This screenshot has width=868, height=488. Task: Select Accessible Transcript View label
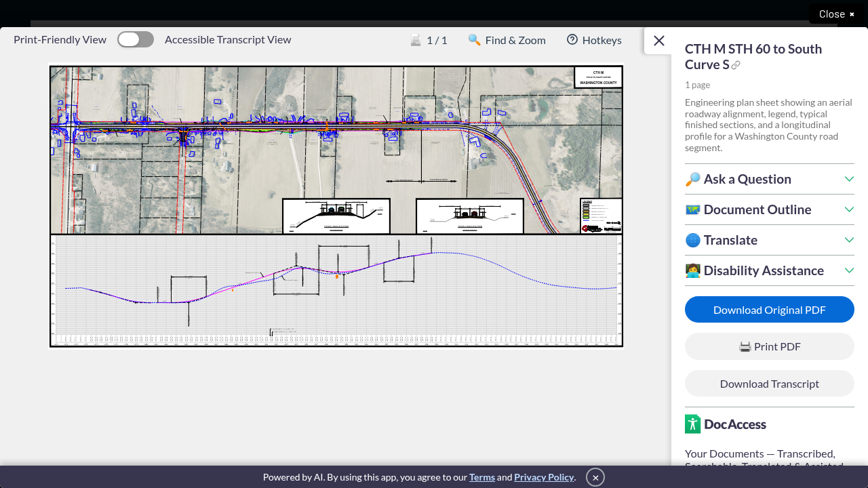(228, 40)
